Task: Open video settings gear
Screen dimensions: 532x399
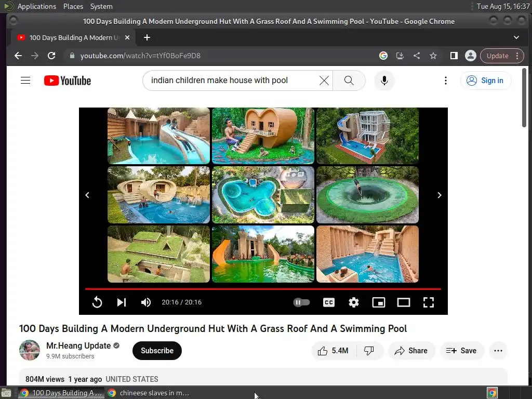Action: pos(353,302)
